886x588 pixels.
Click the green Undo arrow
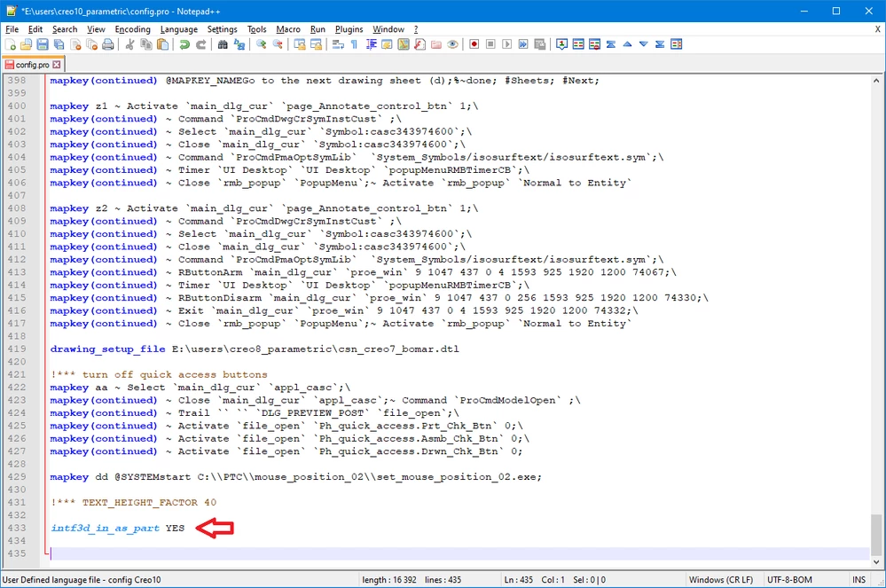point(184,44)
